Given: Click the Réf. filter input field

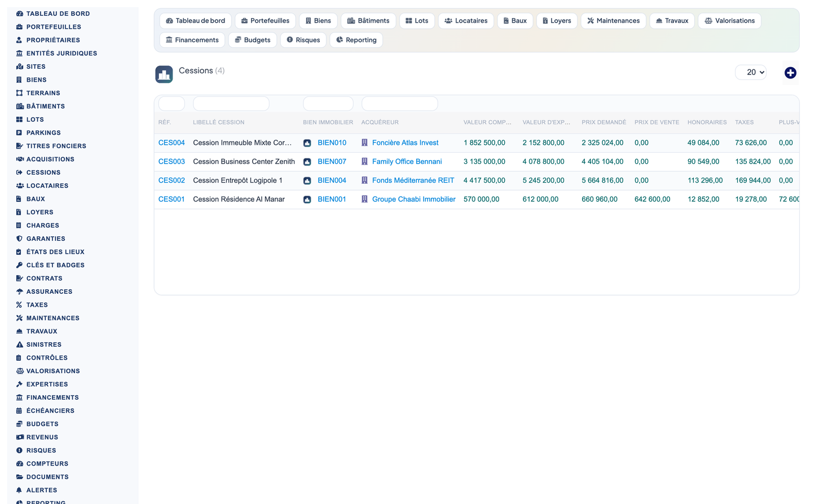Looking at the screenshot, I should [171, 104].
